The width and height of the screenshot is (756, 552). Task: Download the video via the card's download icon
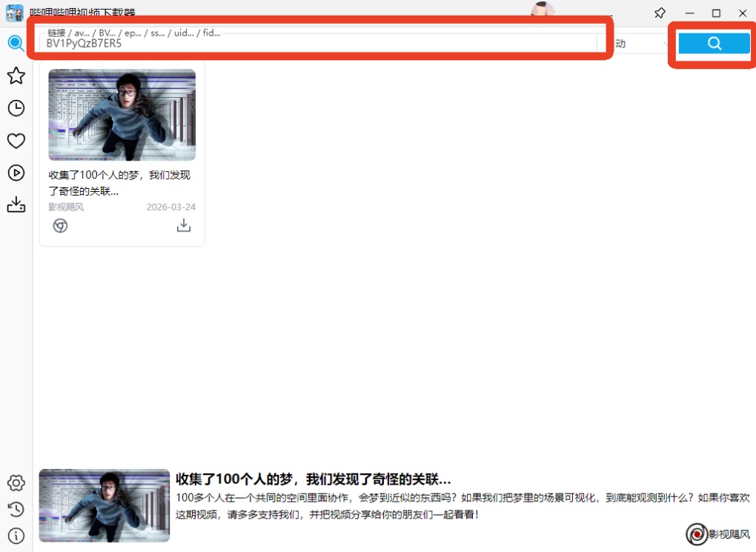[184, 225]
